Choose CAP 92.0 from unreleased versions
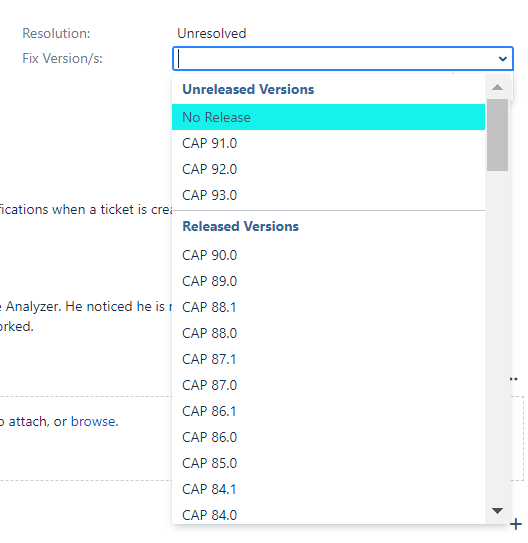The height and width of the screenshot is (543, 528). (328, 169)
